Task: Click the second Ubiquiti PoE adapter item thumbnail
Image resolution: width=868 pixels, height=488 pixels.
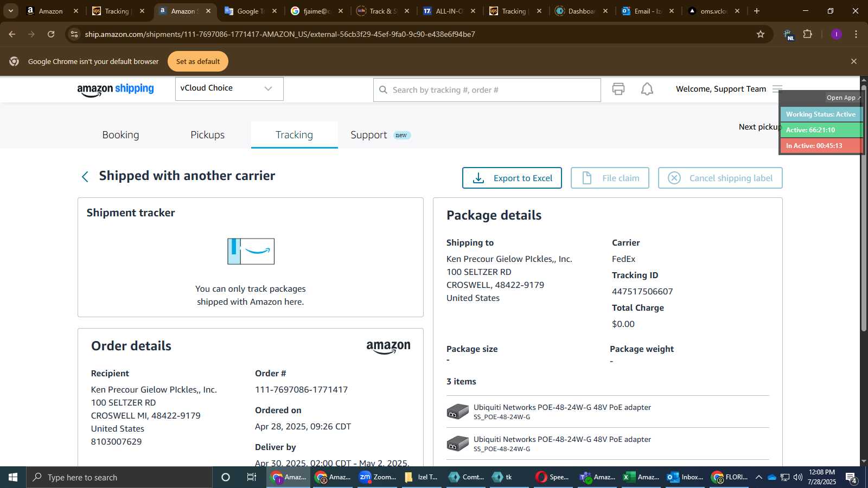Action: (457, 444)
